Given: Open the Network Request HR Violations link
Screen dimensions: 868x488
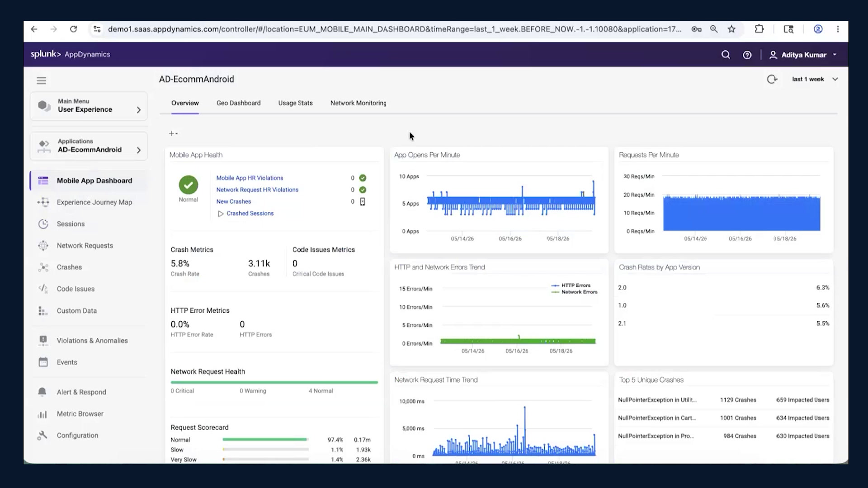Looking at the screenshot, I should click(257, 190).
